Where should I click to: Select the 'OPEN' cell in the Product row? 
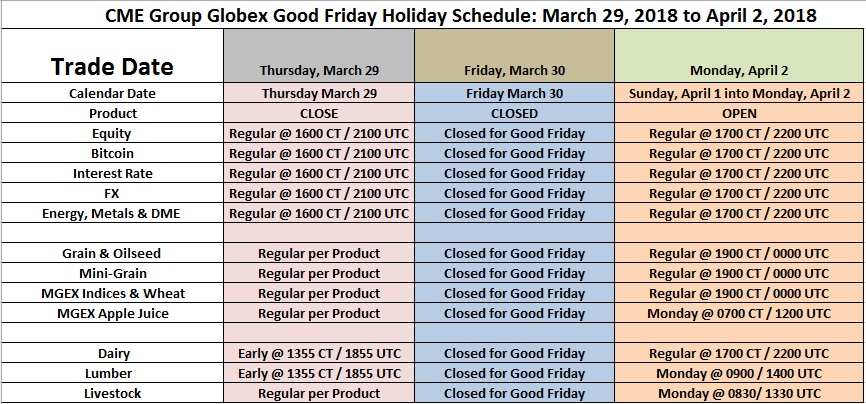738,113
